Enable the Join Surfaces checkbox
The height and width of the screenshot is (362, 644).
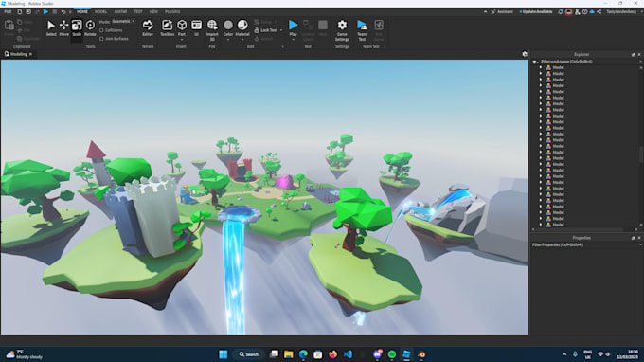(101, 39)
